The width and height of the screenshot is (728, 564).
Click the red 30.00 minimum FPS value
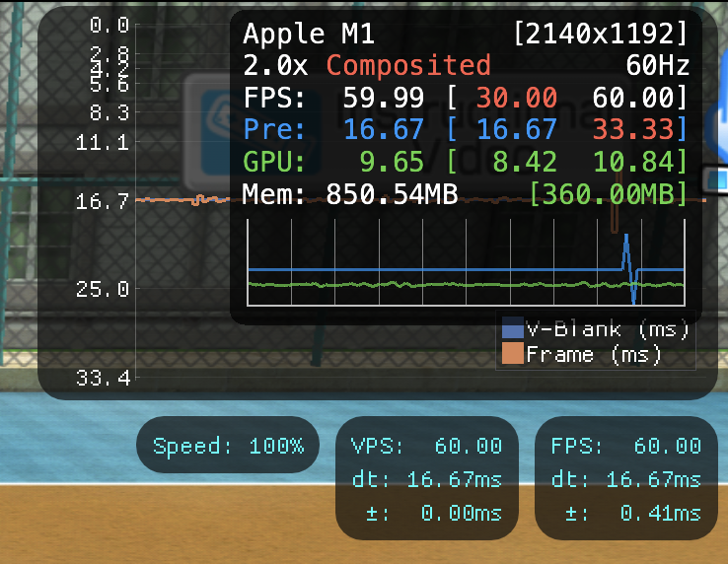(516, 98)
